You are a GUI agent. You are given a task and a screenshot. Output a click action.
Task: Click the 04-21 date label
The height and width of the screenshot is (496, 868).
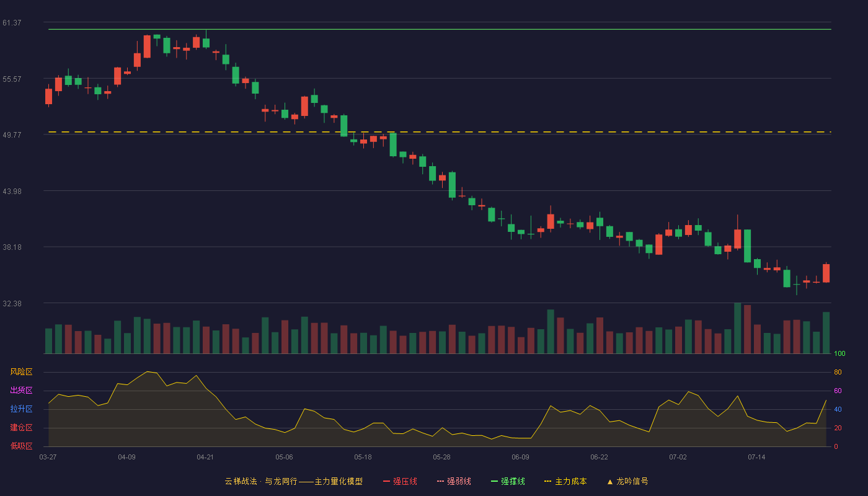[x=206, y=457]
